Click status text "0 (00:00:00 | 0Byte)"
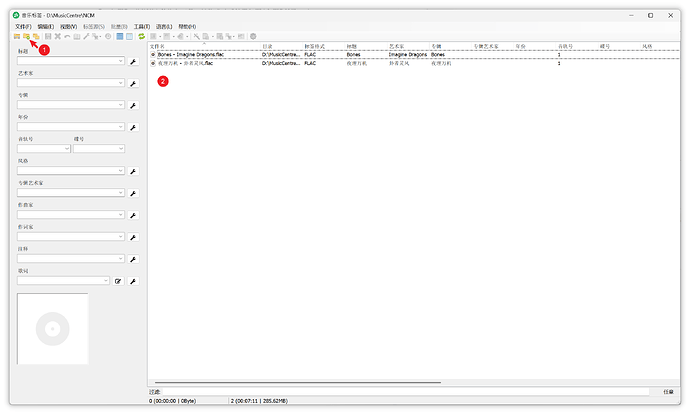 coord(172,401)
